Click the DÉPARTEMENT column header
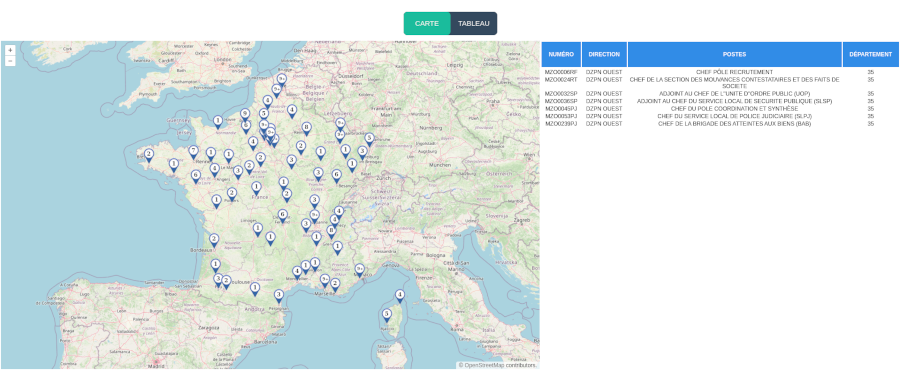The width and height of the screenshot is (900, 386). coord(870,55)
